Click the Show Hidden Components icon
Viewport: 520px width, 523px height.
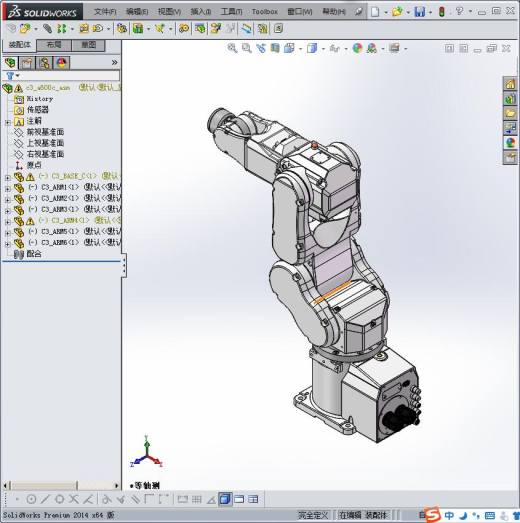point(122,29)
